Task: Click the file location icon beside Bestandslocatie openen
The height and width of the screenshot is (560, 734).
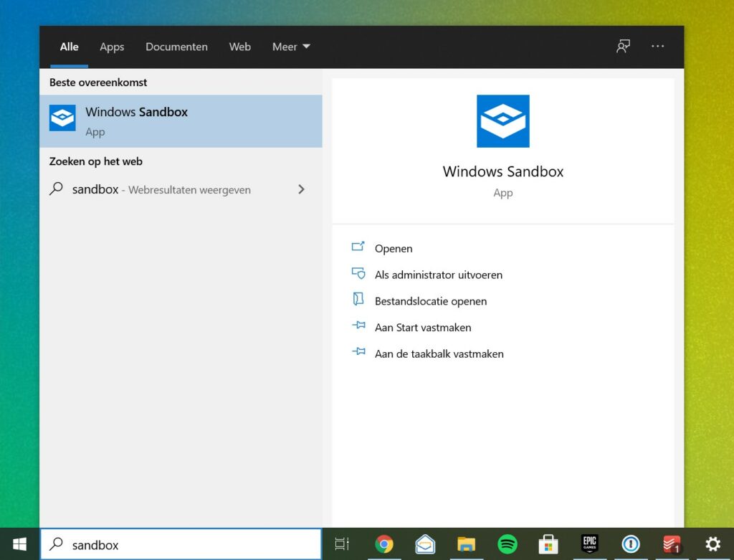Action: [358, 299]
